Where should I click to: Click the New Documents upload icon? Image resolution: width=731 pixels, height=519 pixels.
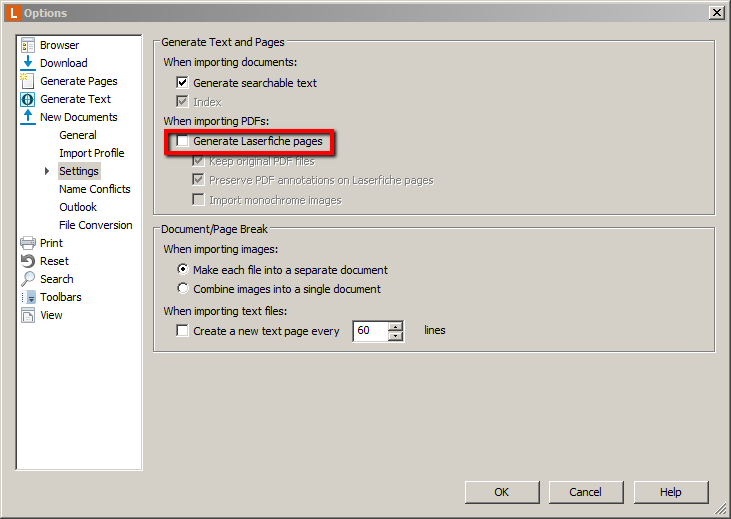pos(28,117)
